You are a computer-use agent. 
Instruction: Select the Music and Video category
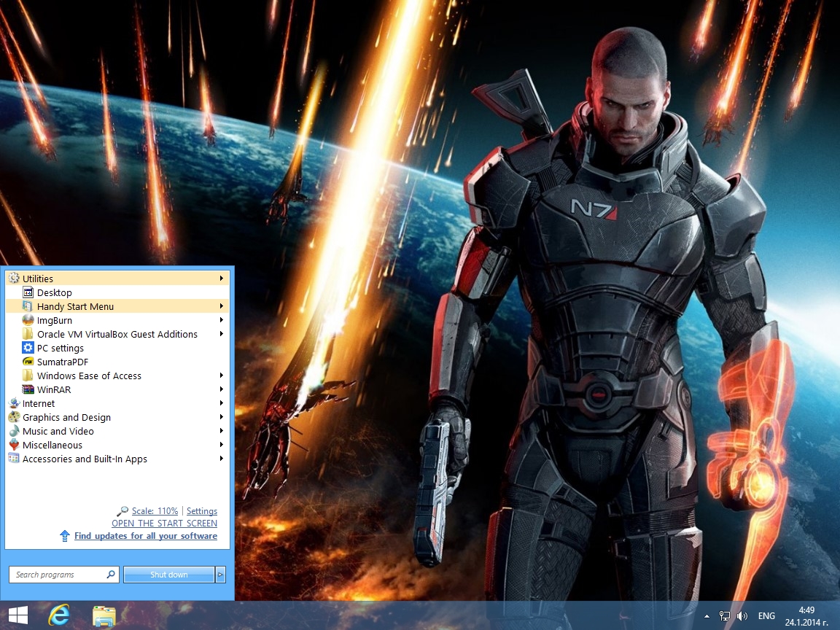click(x=117, y=431)
